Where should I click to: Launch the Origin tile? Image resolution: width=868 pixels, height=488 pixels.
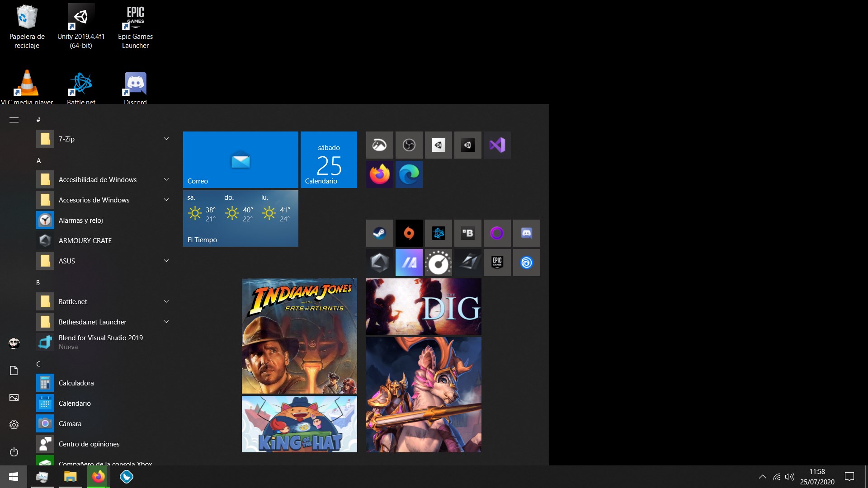[x=409, y=233]
